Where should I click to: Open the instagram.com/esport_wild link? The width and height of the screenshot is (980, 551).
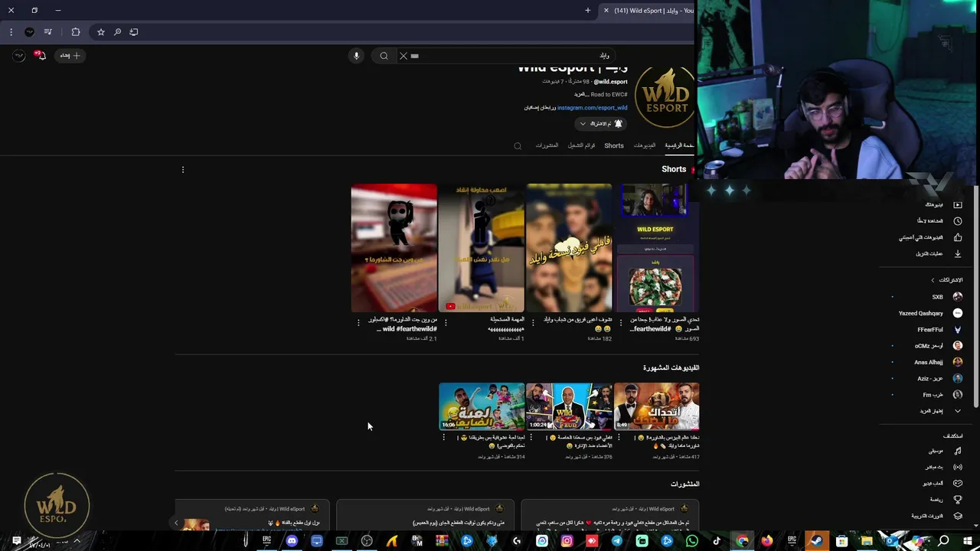click(592, 108)
